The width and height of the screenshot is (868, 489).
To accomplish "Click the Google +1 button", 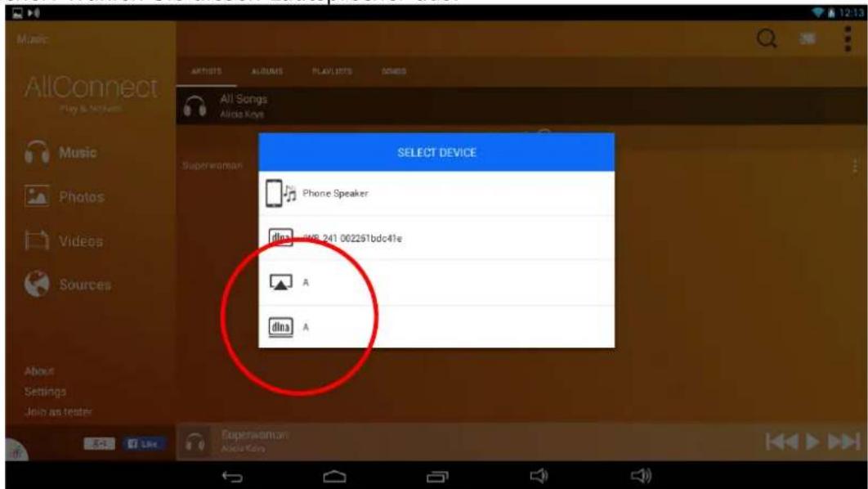I will (99, 443).
